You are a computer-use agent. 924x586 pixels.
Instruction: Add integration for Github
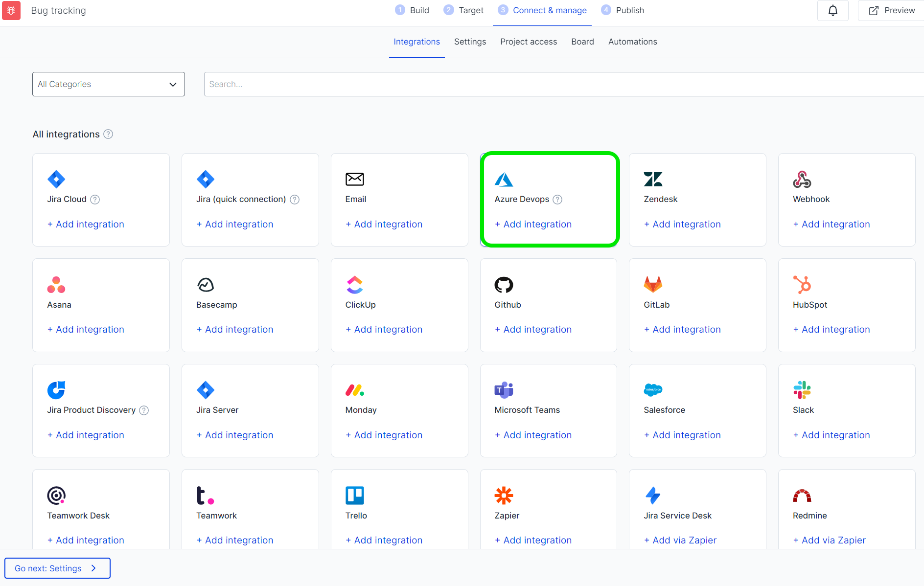(533, 329)
